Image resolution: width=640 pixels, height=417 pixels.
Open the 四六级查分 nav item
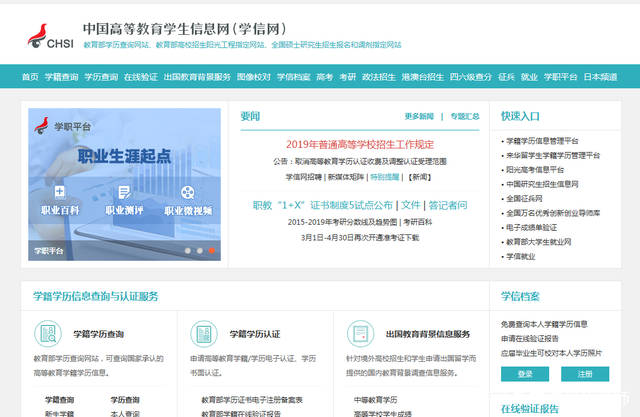471,77
